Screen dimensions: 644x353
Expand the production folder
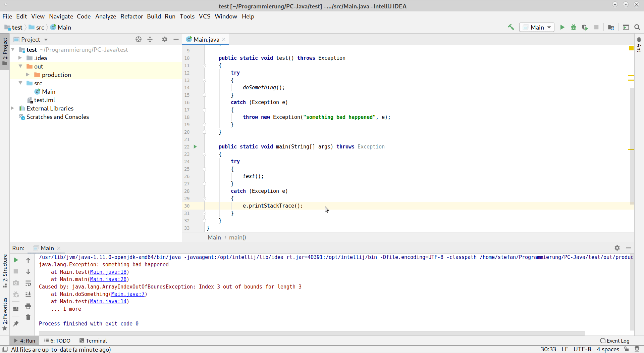[x=28, y=75]
